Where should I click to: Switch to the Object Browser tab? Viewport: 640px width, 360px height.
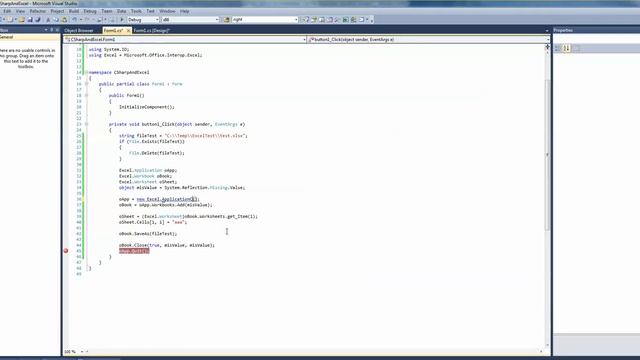click(x=79, y=31)
